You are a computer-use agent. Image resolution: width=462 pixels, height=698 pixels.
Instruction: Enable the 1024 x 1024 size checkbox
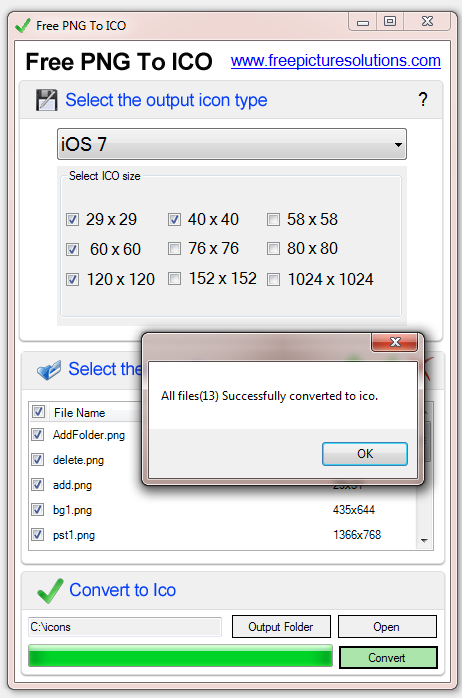273,280
